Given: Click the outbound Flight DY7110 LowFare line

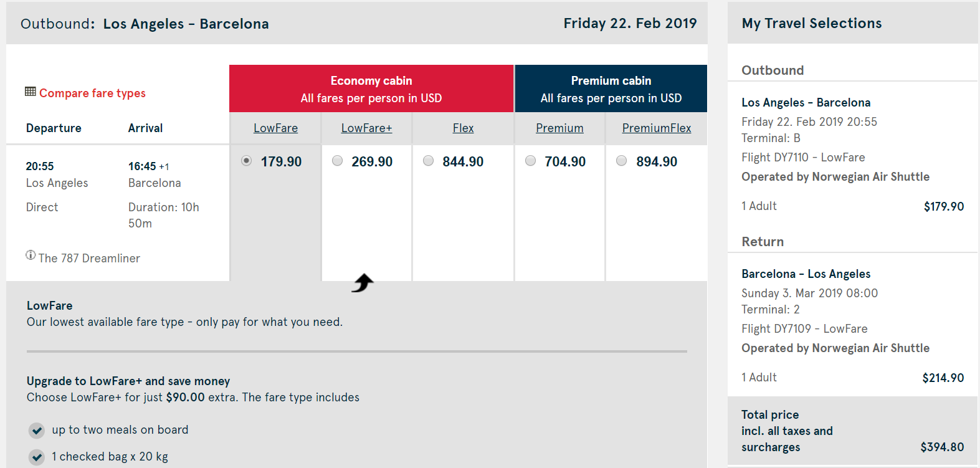Looking at the screenshot, I should point(803,157).
